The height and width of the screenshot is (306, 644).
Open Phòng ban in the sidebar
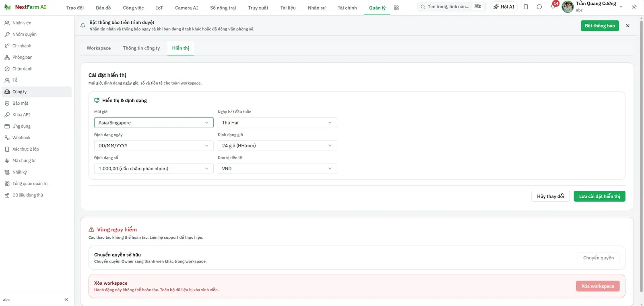(37, 57)
